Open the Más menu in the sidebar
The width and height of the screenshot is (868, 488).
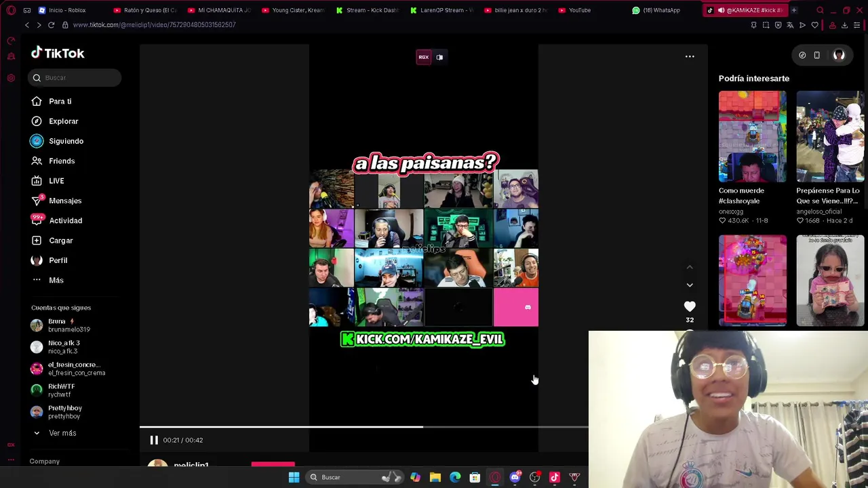coord(47,280)
